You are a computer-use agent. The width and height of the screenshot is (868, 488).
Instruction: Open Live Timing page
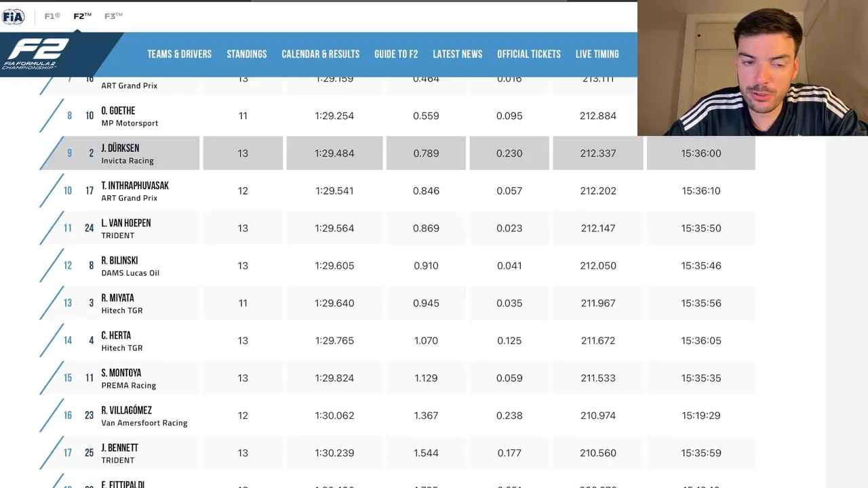(x=597, y=54)
